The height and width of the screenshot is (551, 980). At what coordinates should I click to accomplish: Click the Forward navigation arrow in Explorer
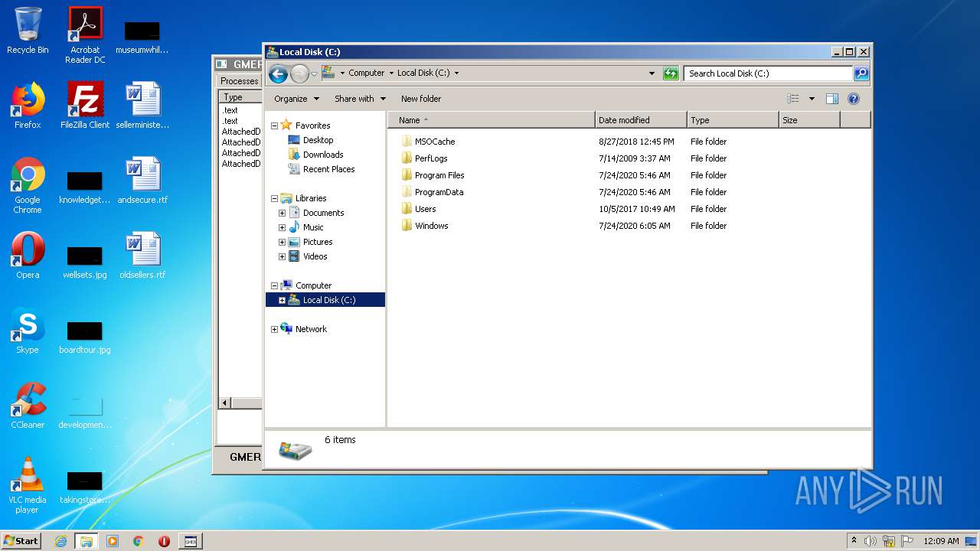pyautogui.click(x=299, y=73)
